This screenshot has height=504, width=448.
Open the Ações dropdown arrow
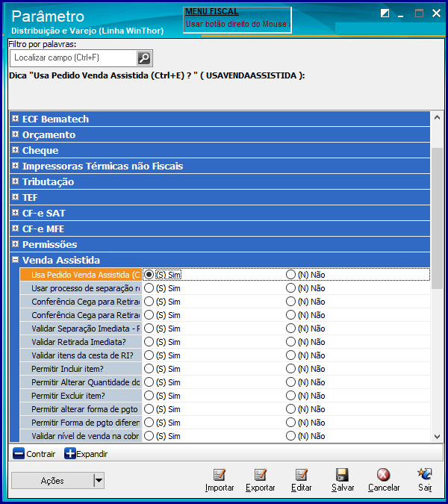click(99, 481)
